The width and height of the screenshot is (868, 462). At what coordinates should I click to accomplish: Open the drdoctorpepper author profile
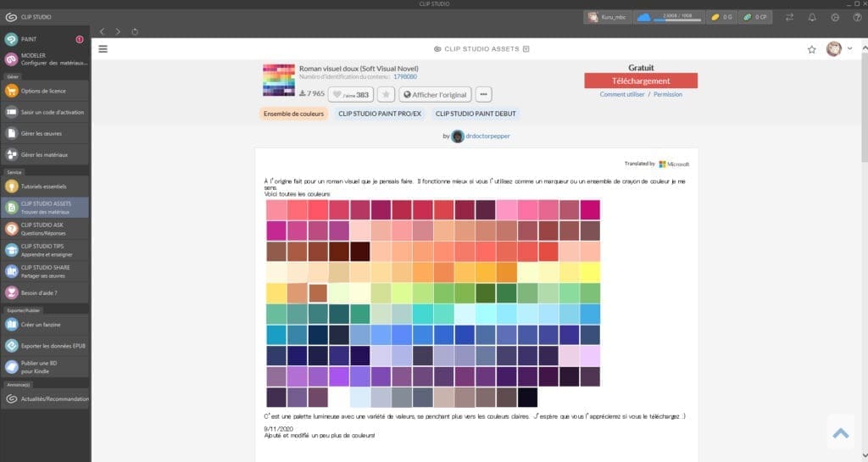(487, 136)
